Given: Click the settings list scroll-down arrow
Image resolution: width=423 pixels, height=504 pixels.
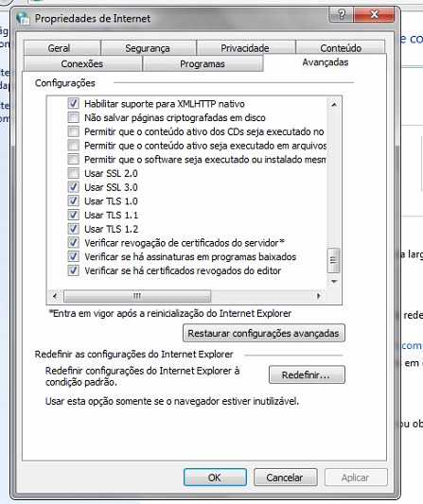Looking at the screenshot, I should coord(334,282).
